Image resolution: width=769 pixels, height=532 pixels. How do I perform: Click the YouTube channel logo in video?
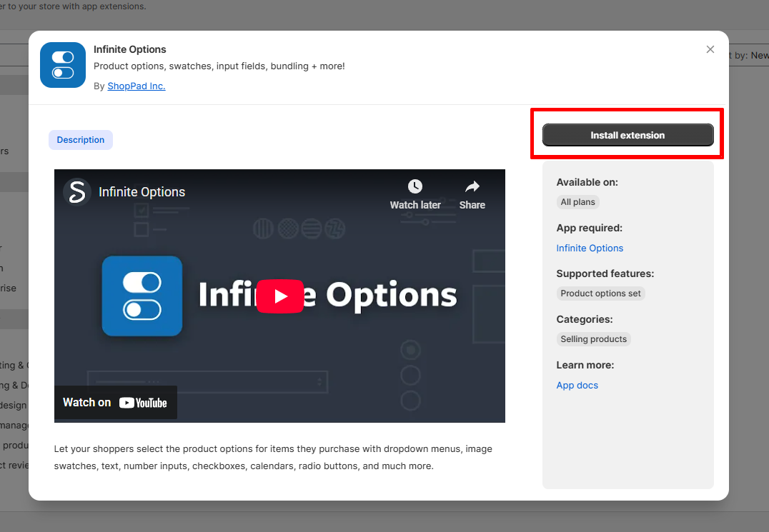(x=76, y=191)
